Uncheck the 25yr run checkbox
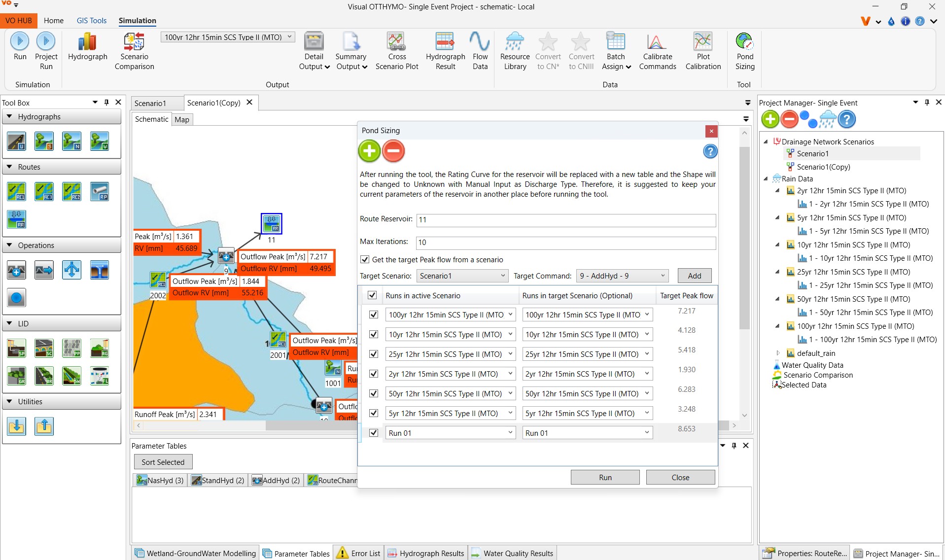The image size is (945, 560). click(374, 354)
